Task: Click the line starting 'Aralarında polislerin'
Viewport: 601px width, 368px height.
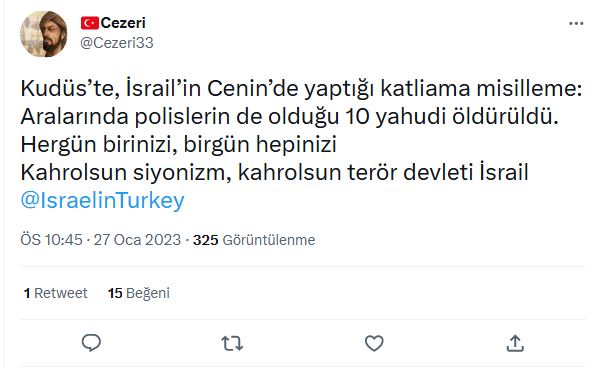Action: (x=289, y=117)
